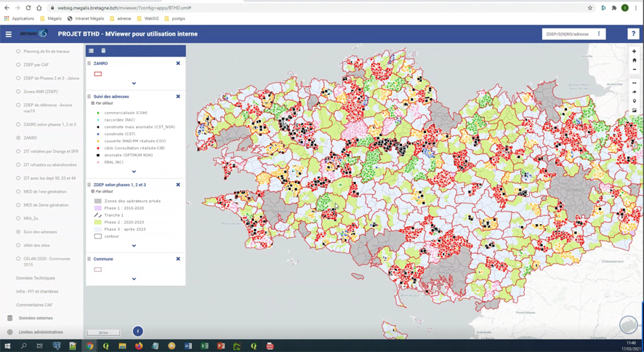
Task: Remove the ZANRO layer from legend
Action: (178, 63)
